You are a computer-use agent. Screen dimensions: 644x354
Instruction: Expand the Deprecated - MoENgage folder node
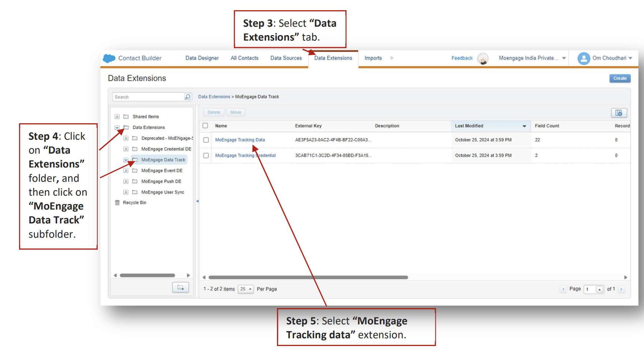tap(126, 138)
